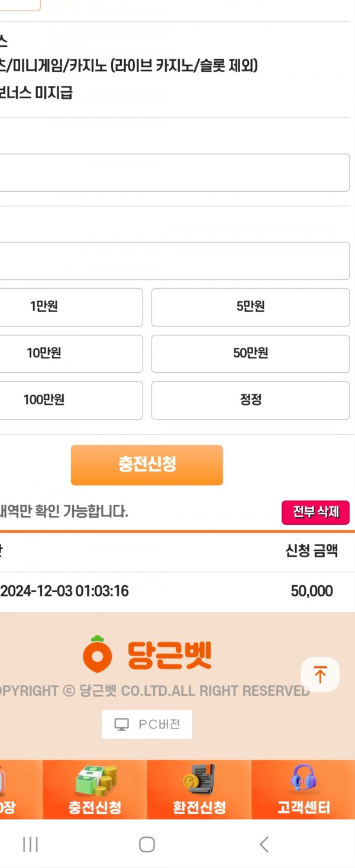The height and width of the screenshot is (868, 355).
Task: Focus the upper empty input field
Action: (174, 173)
